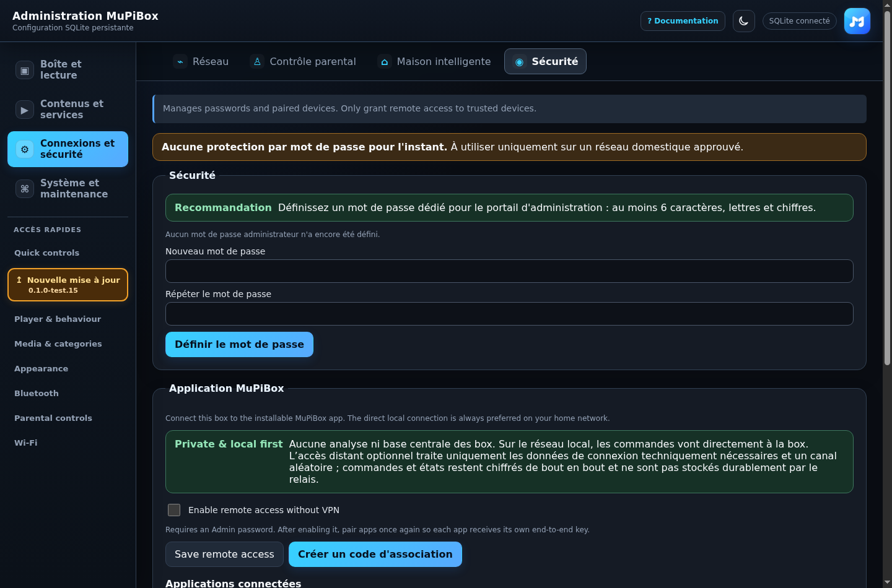Click the SQLite connecté status badge
Image resolution: width=892 pixels, height=588 pixels.
click(799, 21)
